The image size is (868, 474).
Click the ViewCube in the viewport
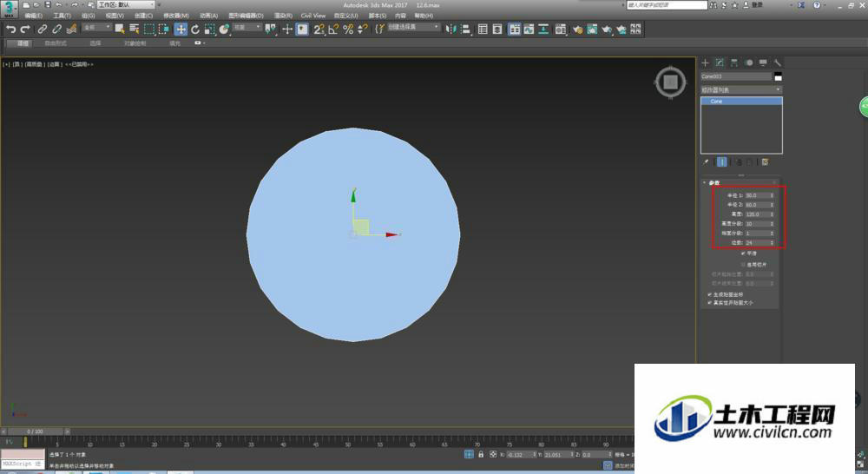click(670, 82)
